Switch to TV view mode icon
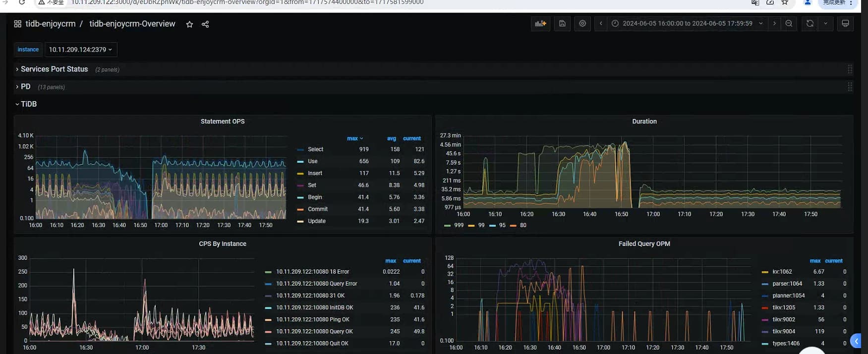 (x=845, y=23)
